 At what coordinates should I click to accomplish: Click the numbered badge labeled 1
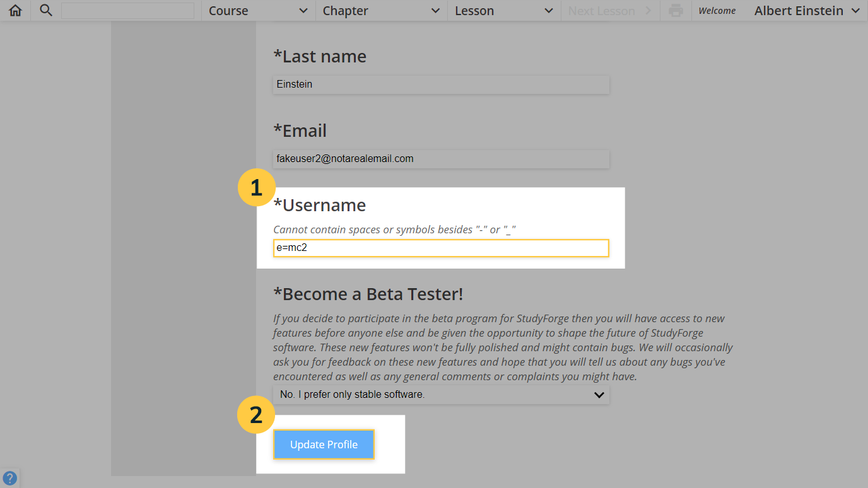coord(256,187)
